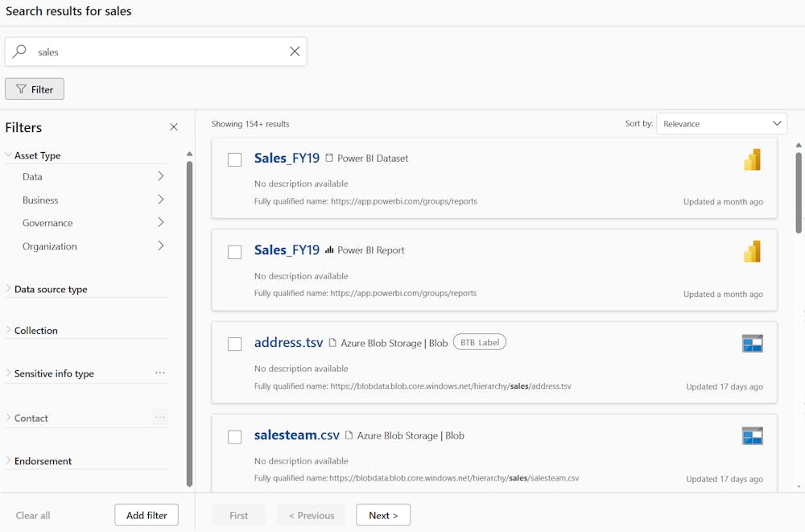Click Blob Storage icon on address.tsv card
The width and height of the screenshot is (805, 532).
click(x=752, y=344)
